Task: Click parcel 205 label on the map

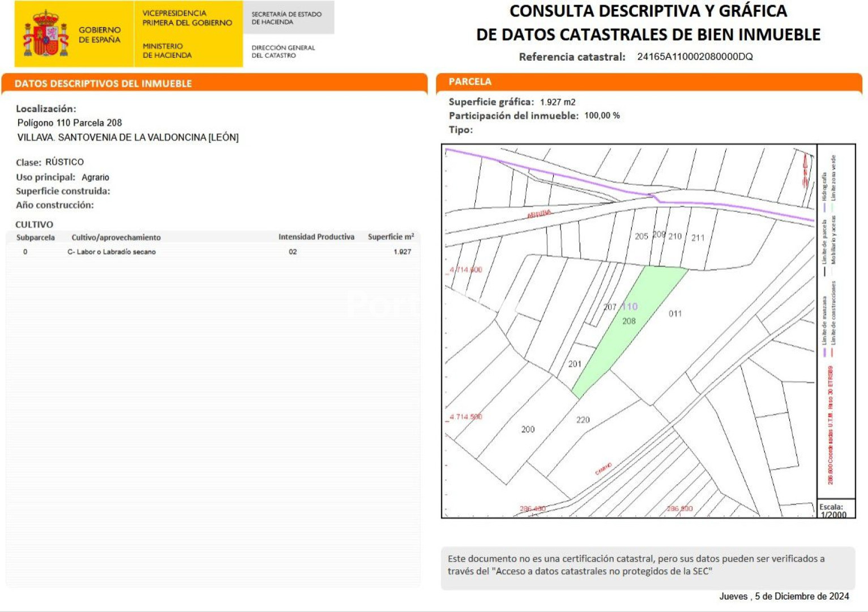Action: point(641,236)
